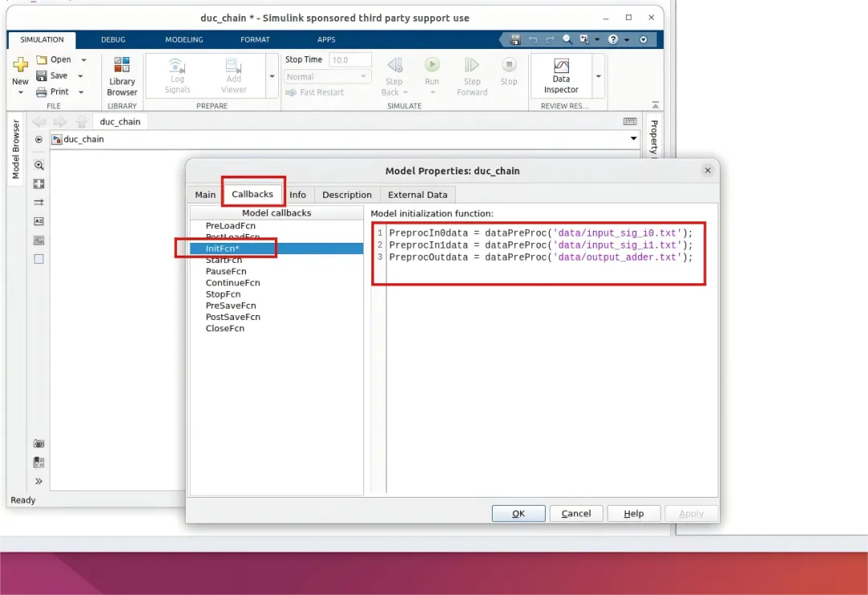Click the Fit to View palette icon
Viewport: 868px width, 595px height.
(39, 184)
